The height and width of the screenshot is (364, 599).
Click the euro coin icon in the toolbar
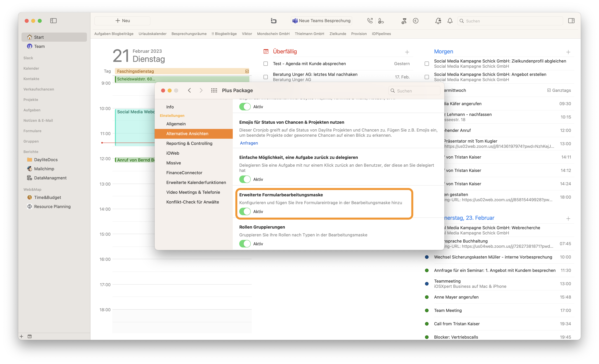[x=415, y=21]
